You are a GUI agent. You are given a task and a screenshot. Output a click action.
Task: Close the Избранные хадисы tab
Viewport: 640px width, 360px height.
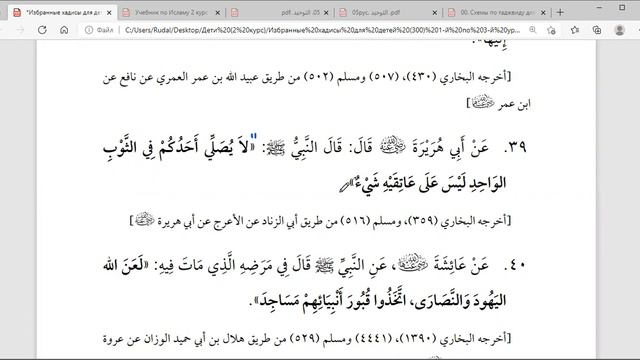point(109,13)
